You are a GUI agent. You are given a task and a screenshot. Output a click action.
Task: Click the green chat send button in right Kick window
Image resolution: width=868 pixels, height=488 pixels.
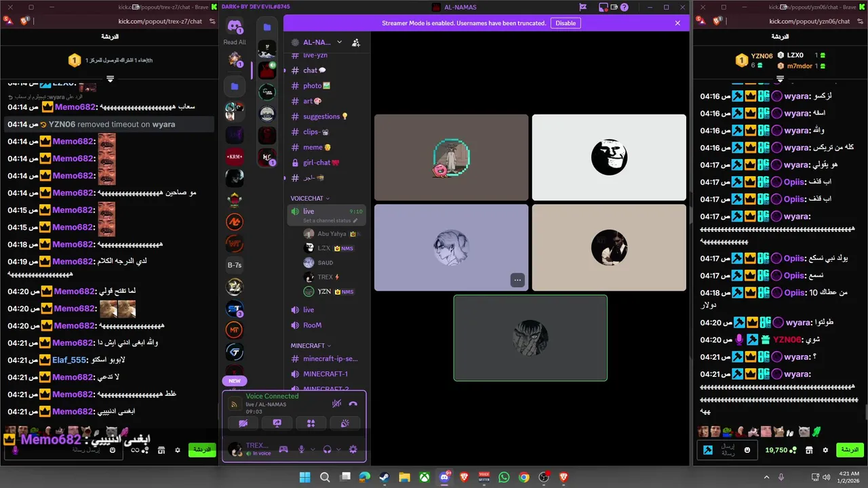[x=848, y=449]
